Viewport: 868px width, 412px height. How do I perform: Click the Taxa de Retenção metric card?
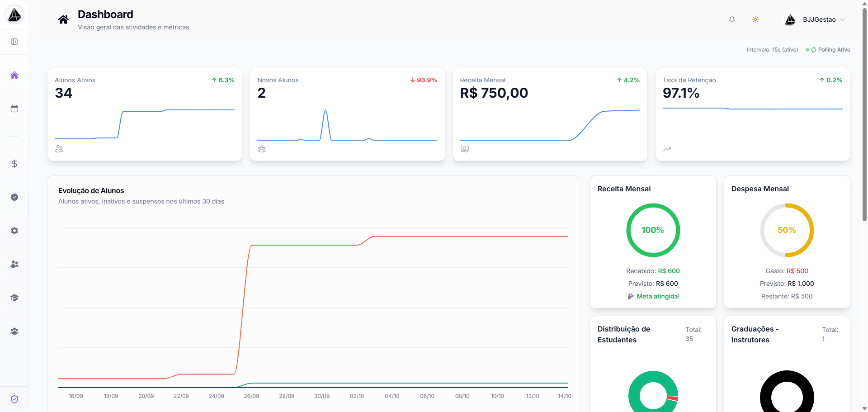click(752, 114)
